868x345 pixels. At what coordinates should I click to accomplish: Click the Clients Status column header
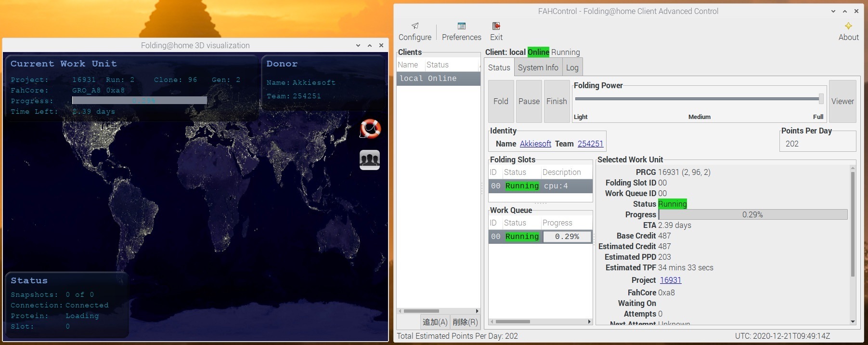(x=452, y=65)
